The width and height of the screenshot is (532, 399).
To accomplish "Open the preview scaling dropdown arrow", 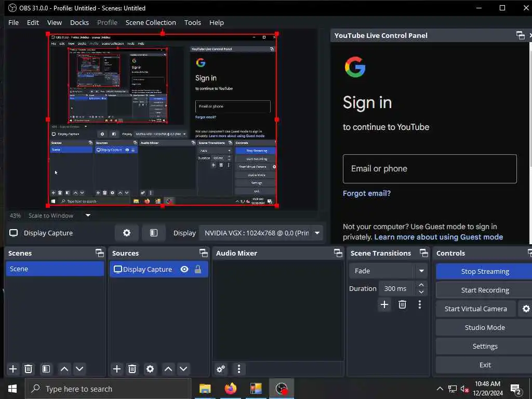I will (88, 215).
